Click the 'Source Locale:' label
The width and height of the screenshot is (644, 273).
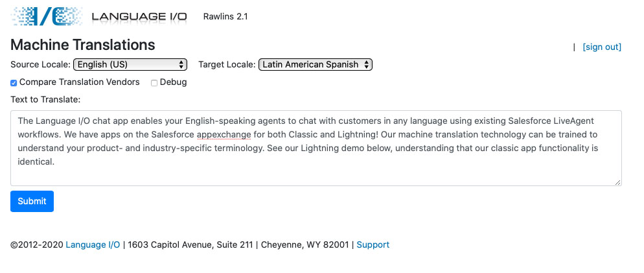[40, 65]
